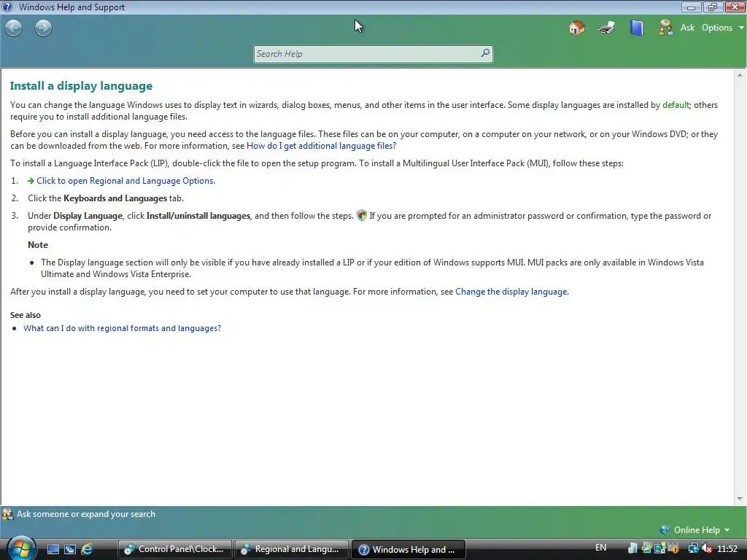Viewport: 747px width, 560px height.
Task: Click the 'See also' heading text
Action: coord(26,315)
